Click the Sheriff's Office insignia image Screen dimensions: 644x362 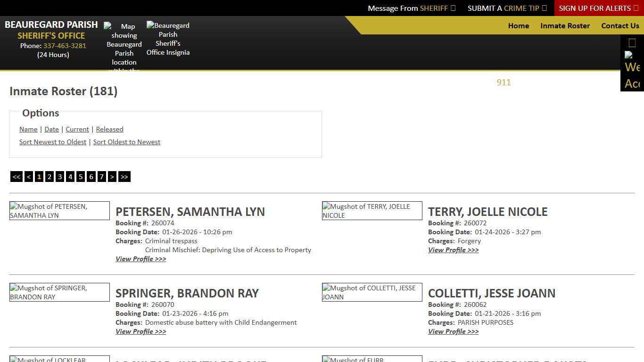click(168, 39)
